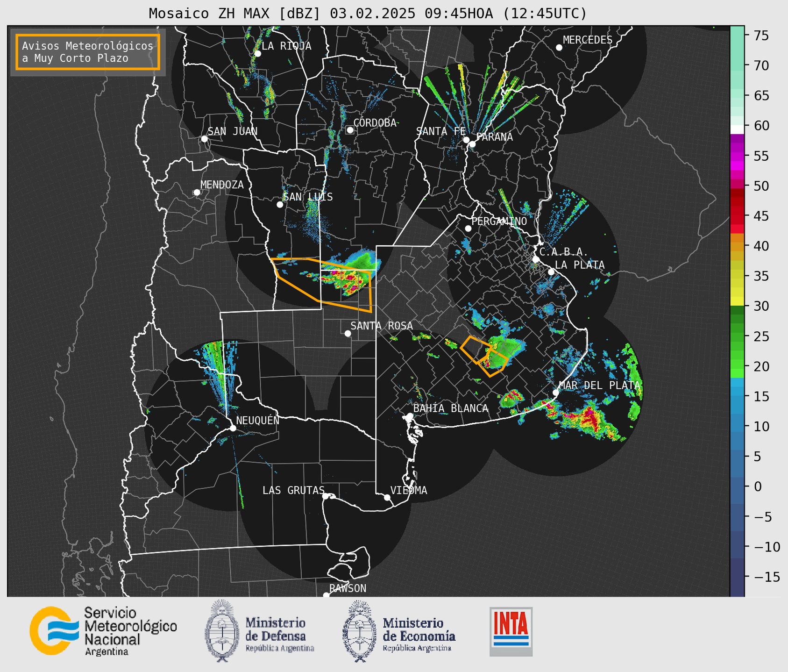Click the orange warning polygon near San Luis

[x=320, y=284]
